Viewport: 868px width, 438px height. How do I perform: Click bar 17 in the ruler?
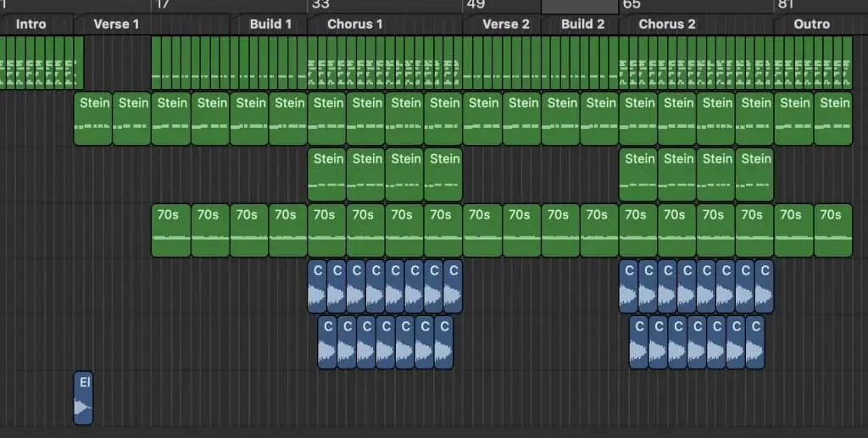[162, 5]
